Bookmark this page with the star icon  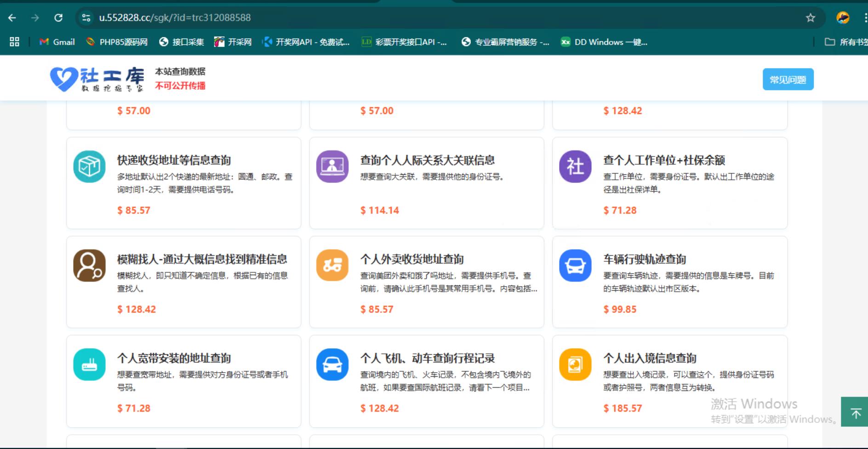tap(810, 18)
